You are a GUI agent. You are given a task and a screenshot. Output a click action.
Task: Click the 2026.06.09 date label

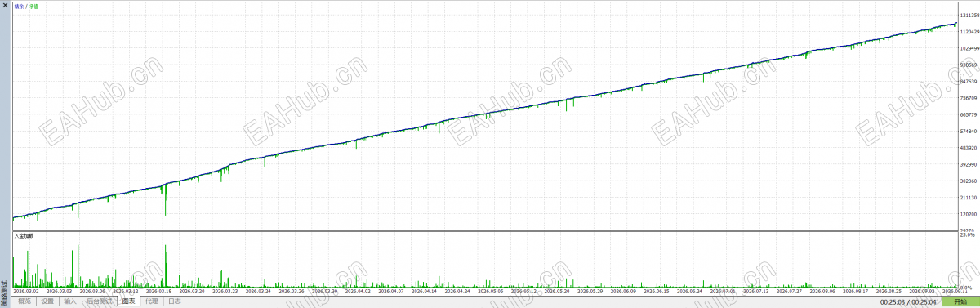click(623, 291)
